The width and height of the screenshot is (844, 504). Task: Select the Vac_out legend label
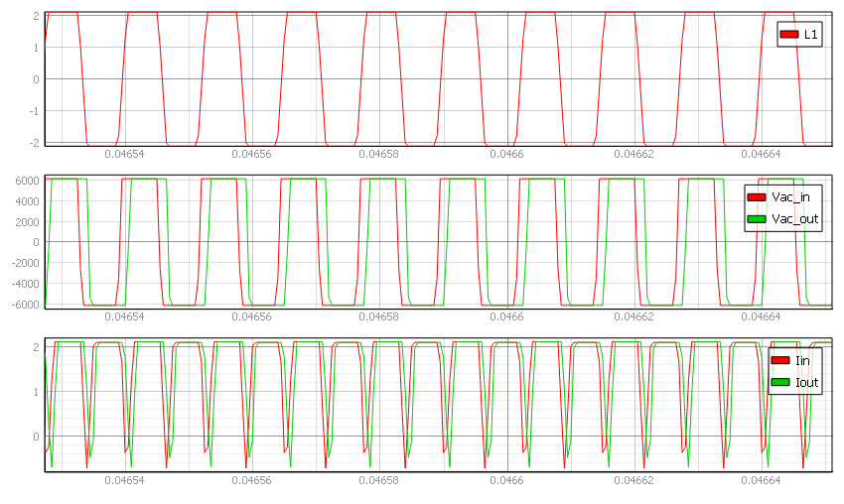click(x=795, y=218)
